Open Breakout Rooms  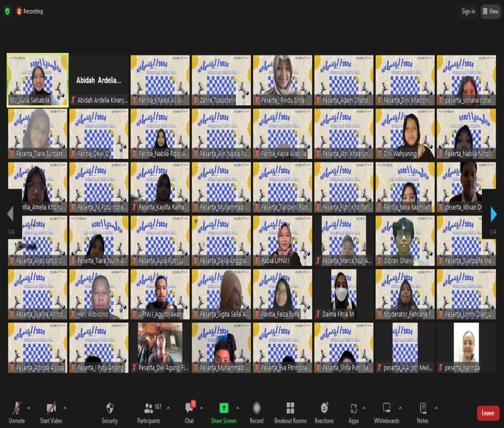[290, 408]
